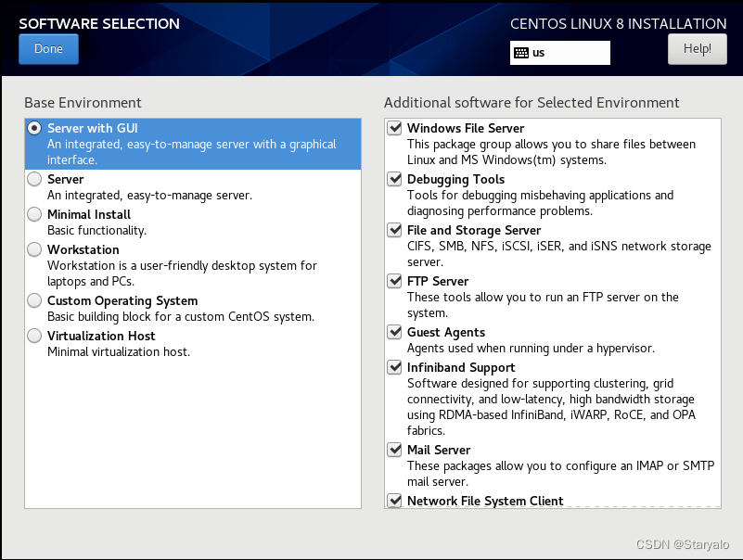This screenshot has height=560, width=743.
Task: Click 'An integrated, easy-to-manage server.' description
Action: 149,196
